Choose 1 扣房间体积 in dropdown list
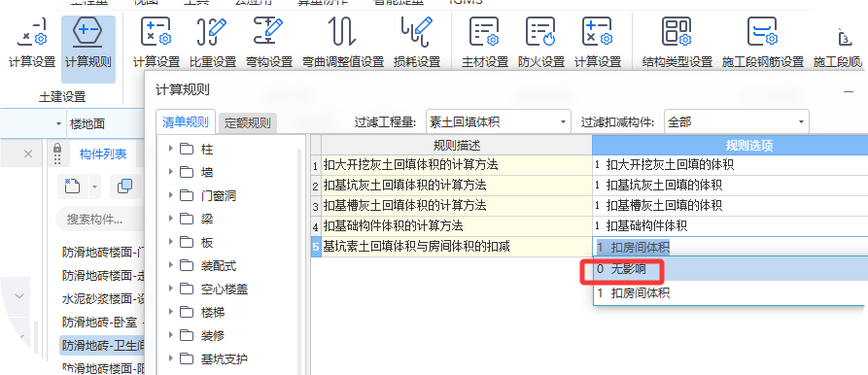 (x=730, y=293)
